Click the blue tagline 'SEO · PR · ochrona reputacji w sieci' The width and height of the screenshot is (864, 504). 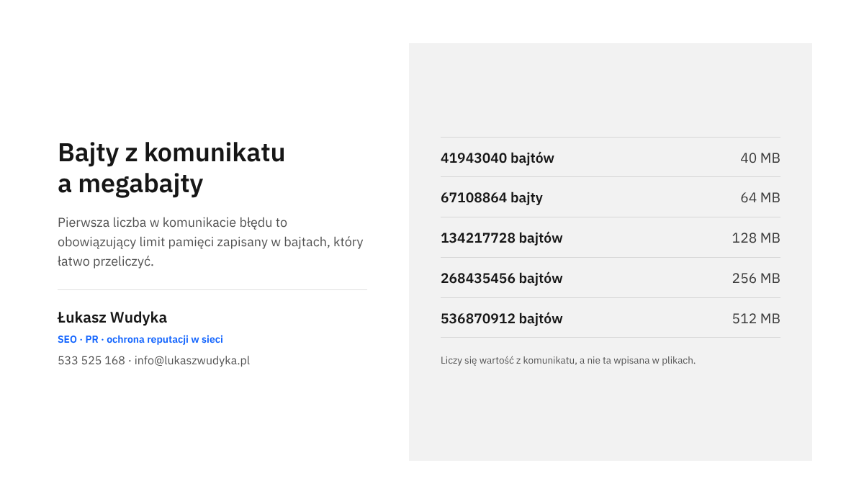[140, 339]
